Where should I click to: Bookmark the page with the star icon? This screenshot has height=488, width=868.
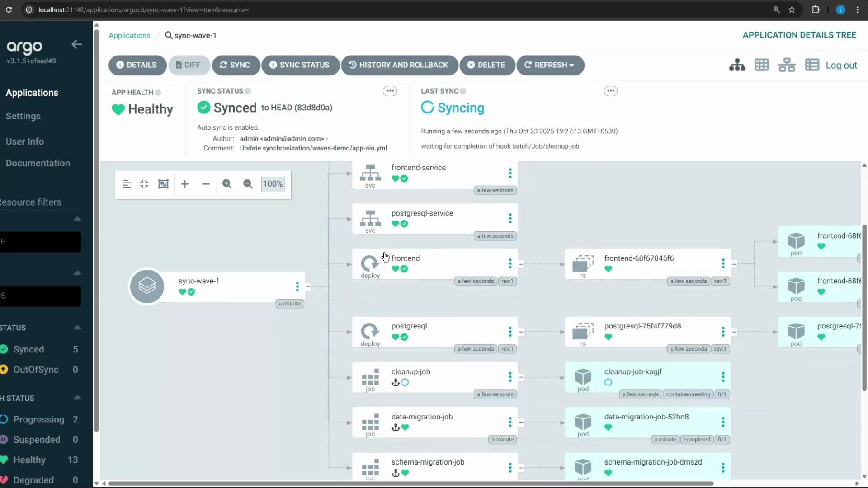tap(792, 9)
